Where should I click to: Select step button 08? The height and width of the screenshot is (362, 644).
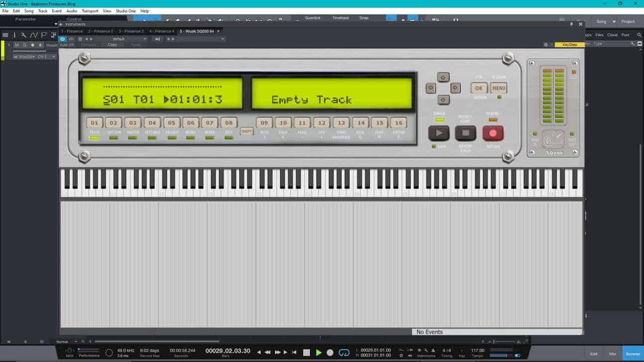[228, 123]
